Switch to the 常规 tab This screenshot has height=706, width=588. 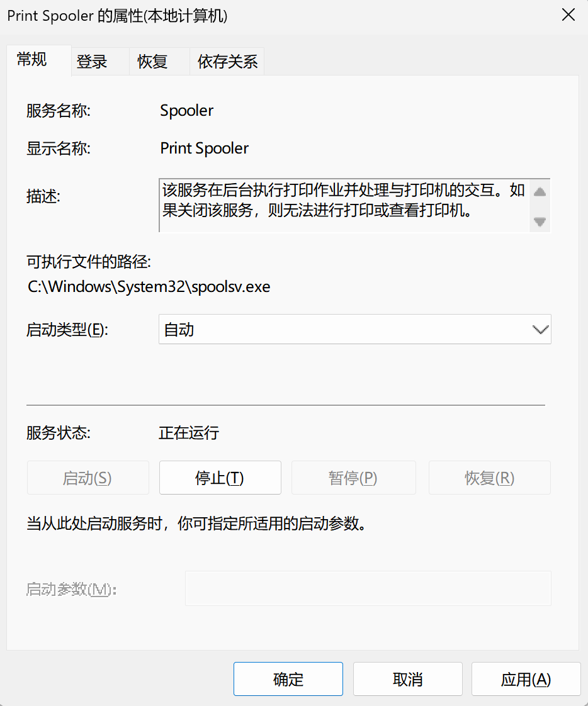[x=39, y=60]
